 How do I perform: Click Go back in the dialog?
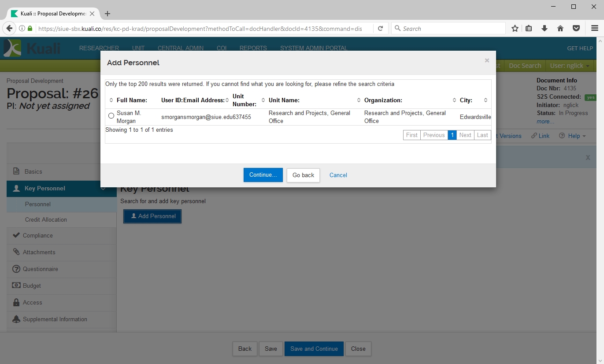(303, 175)
